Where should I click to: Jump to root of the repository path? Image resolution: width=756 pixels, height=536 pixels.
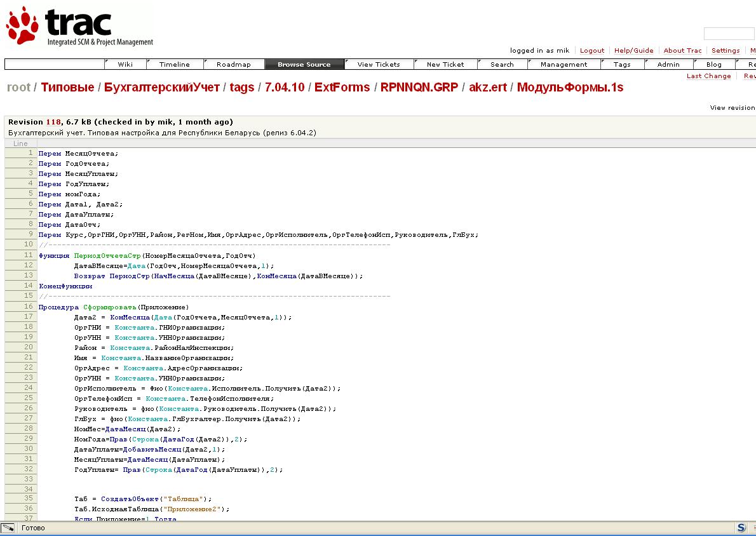(18, 88)
